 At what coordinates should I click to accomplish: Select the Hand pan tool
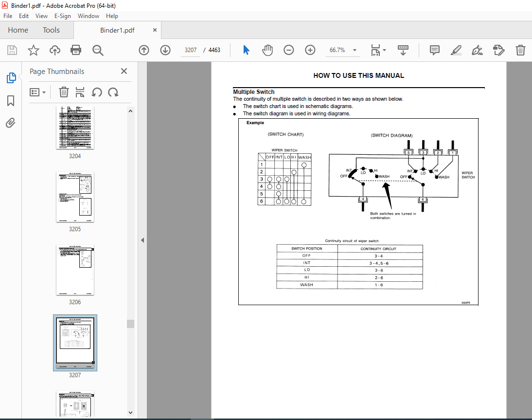(x=267, y=50)
